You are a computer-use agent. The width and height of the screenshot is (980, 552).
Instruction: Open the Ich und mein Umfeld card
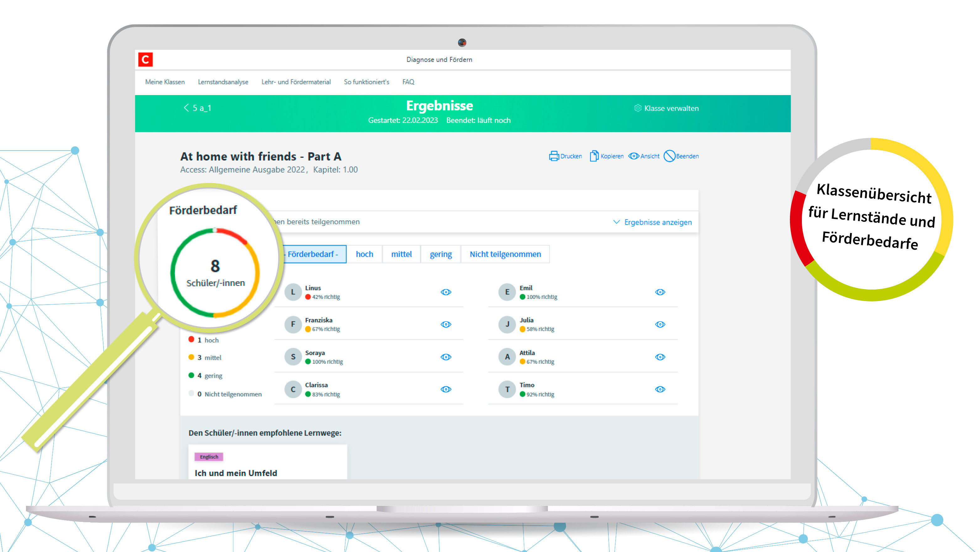(236, 473)
